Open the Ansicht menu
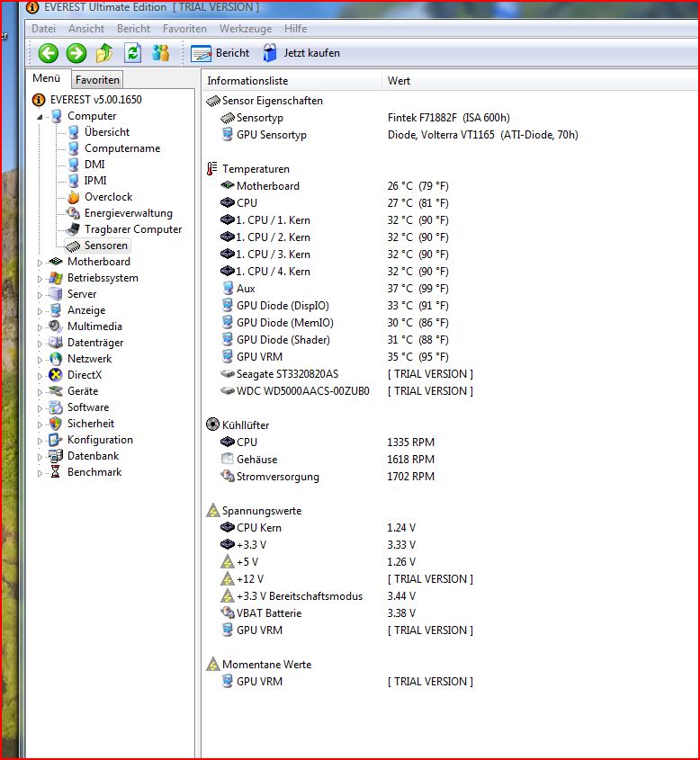 click(86, 29)
